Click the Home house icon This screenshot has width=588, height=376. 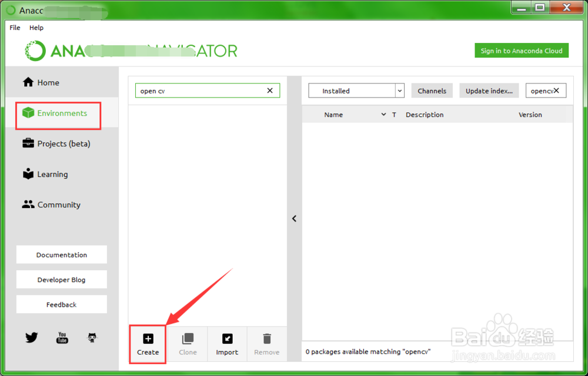[x=28, y=82]
